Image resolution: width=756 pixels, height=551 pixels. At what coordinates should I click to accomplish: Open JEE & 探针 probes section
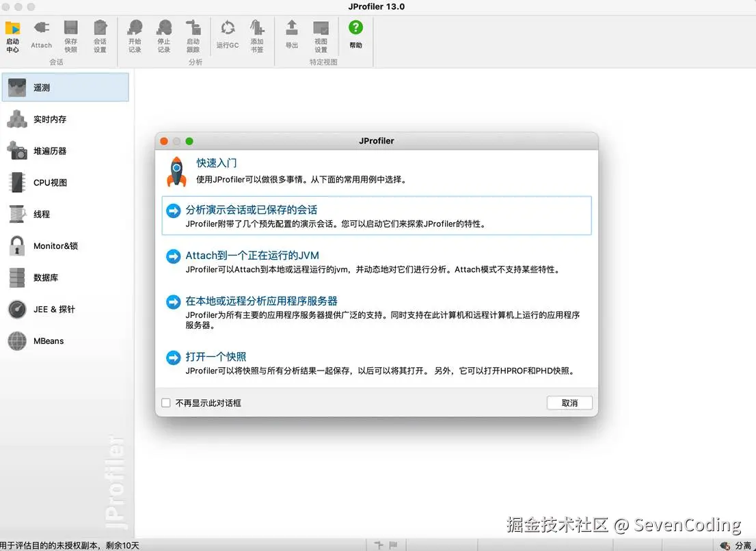coord(66,309)
